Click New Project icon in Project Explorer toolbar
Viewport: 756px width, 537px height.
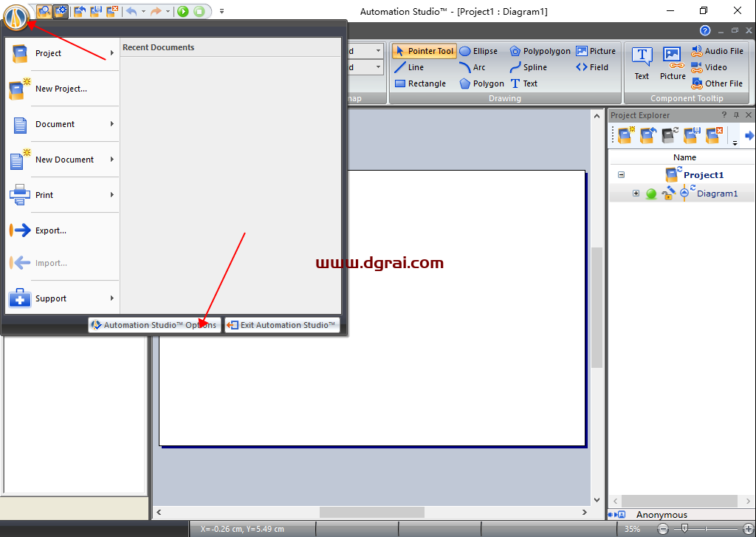[x=625, y=135]
